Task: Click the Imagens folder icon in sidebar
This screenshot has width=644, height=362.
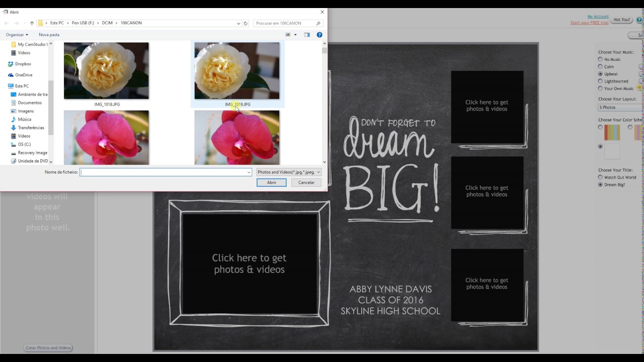Action: tap(14, 111)
